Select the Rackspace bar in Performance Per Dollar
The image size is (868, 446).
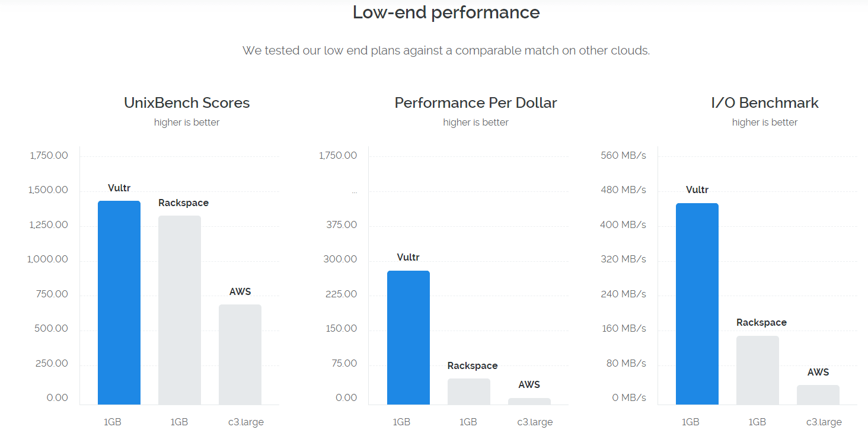pos(469,392)
